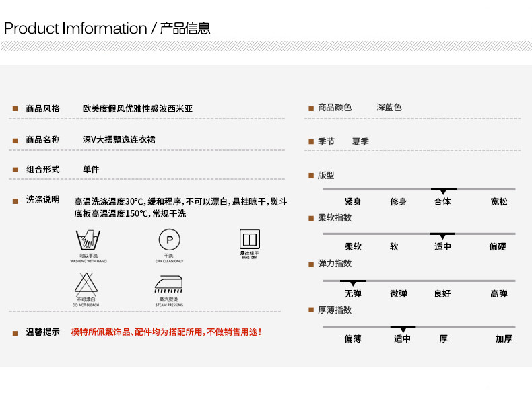Click the 商品颜色 label
This screenshot has height=393, width=532.
coord(335,108)
